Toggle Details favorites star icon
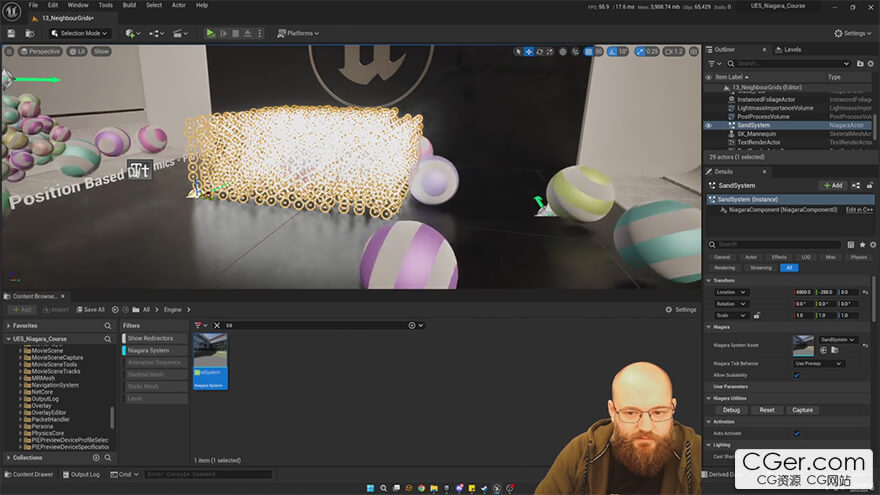The image size is (880, 495). pos(863,245)
